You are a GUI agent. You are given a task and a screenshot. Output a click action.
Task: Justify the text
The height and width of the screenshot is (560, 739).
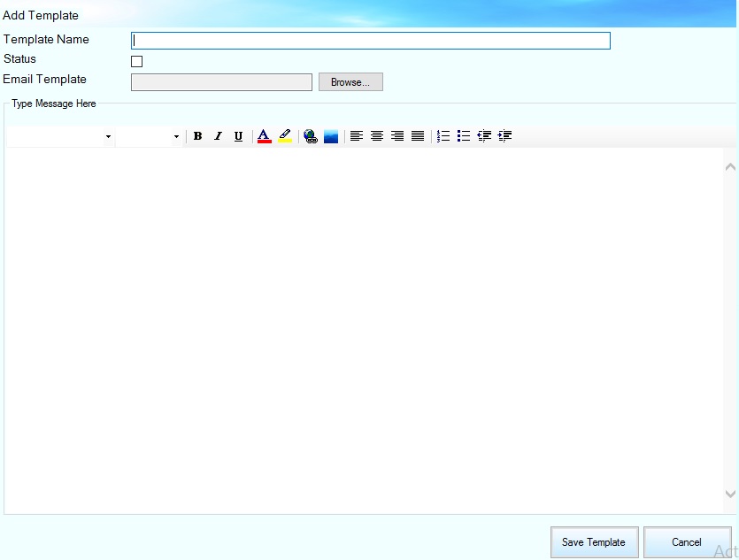418,136
